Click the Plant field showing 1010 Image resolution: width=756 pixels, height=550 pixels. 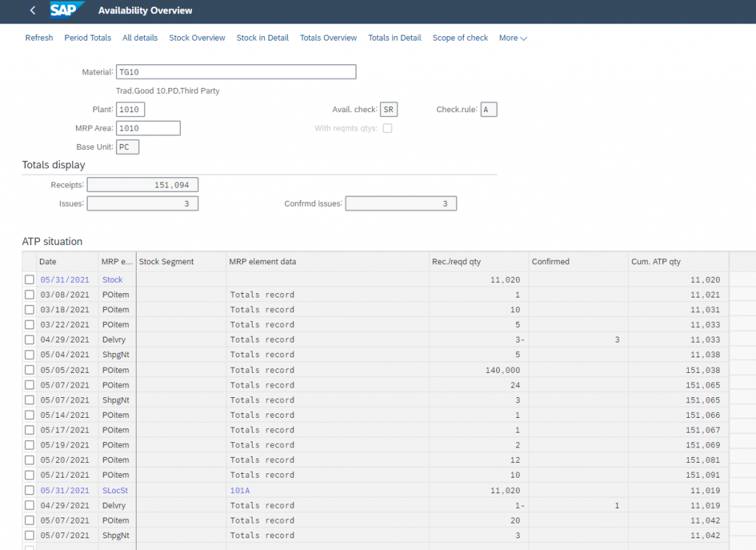(130, 109)
